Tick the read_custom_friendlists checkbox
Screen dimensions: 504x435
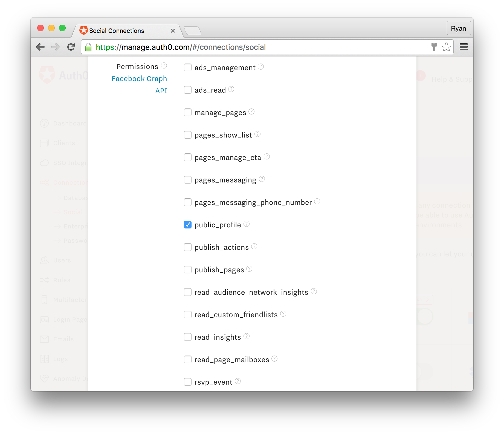(188, 314)
